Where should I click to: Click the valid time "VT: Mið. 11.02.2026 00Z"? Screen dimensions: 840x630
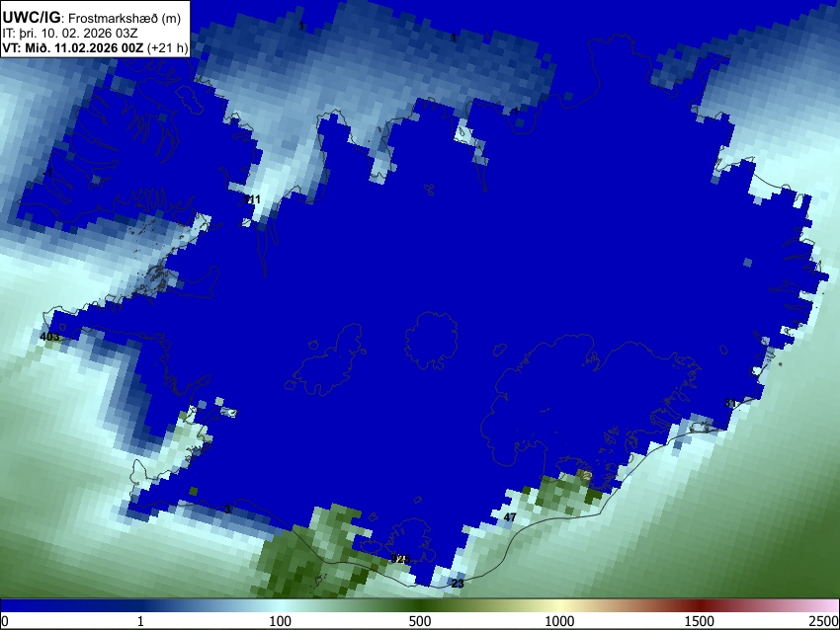tap(73, 47)
